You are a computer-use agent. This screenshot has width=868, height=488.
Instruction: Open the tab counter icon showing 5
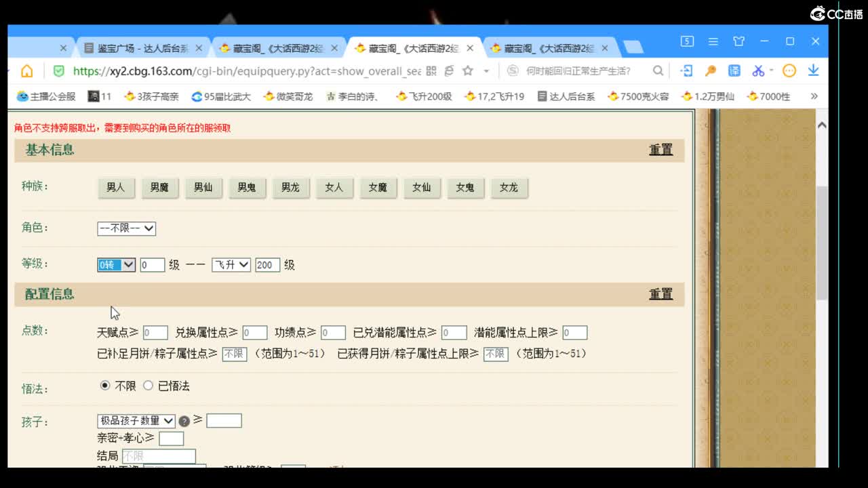687,41
